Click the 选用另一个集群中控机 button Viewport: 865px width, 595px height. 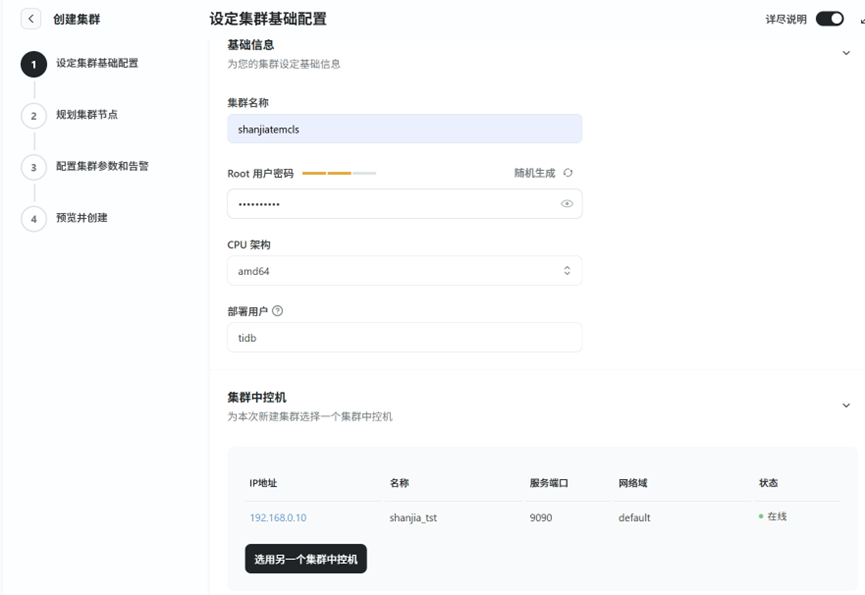click(x=306, y=559)
